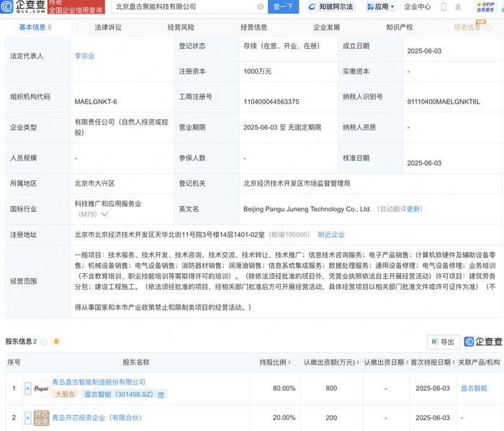Open the Qichacha logo homepage link
The image size is (504, 431).
coord(23,6)
